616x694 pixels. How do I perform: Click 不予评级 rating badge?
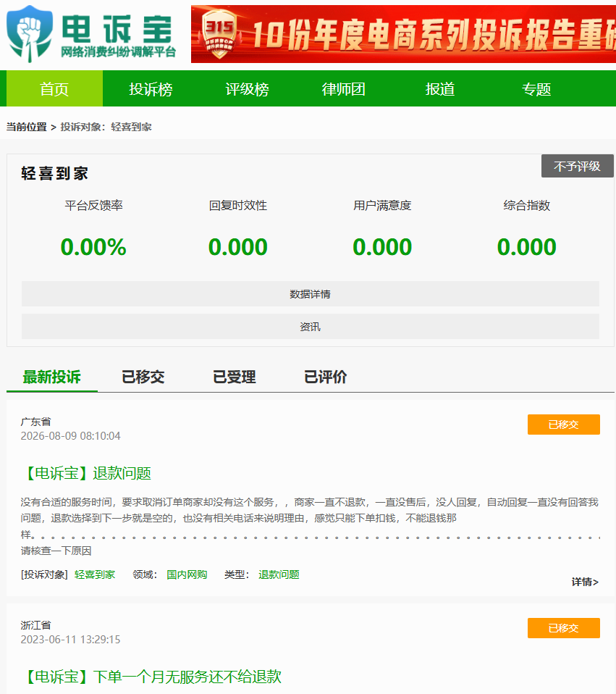pyautogui.click(x=577, y=166)
